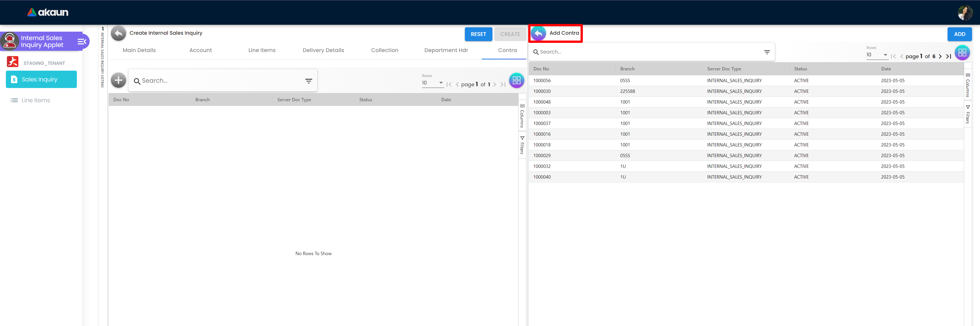
Task: Click the grey plus add-contra icon
Action: (118, 80)
